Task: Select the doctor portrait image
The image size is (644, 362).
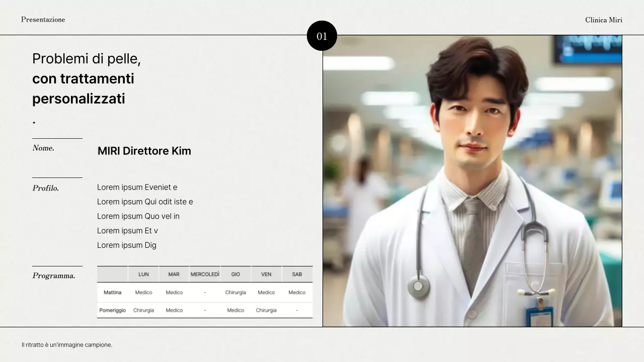Action: point(472,181)
